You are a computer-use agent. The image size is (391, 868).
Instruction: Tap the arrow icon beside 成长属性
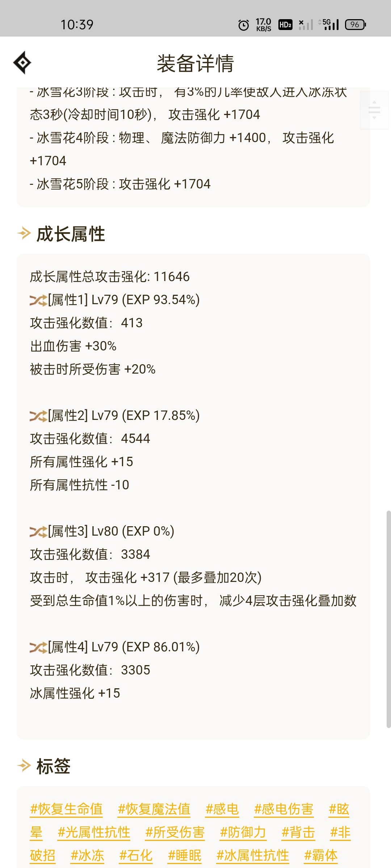click(x=24, y=233)
